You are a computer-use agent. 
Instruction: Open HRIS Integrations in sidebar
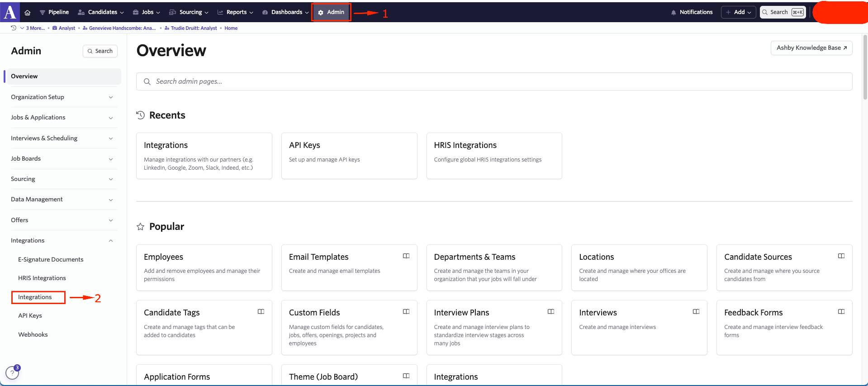point(42,278)
